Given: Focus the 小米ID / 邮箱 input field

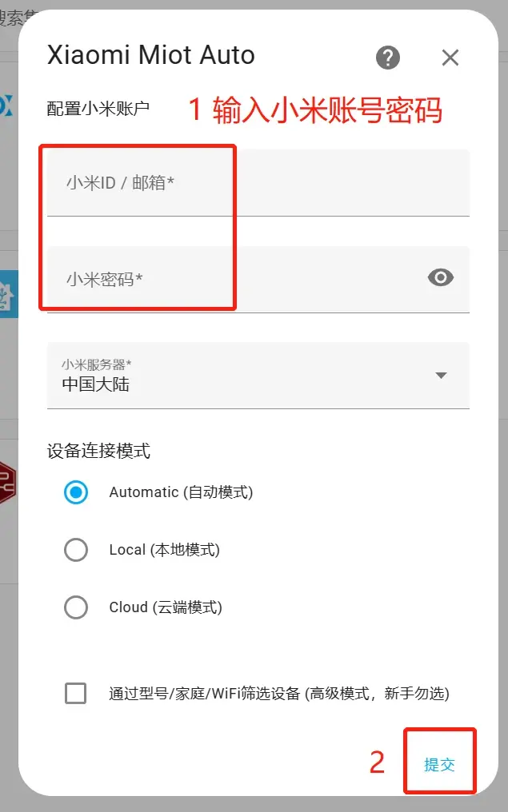Looking at the screenshot, I should point(258,182).
